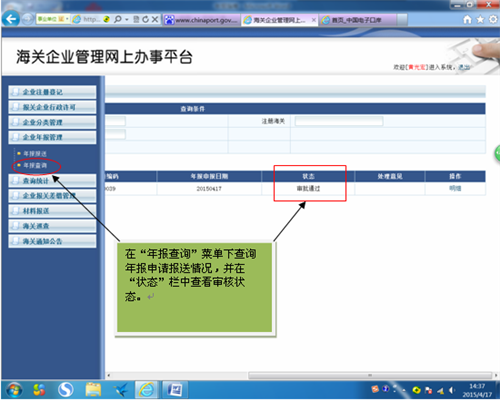Click the 明细 link in the results row
This screenshot has width=500, height=400.
point(455,188)
